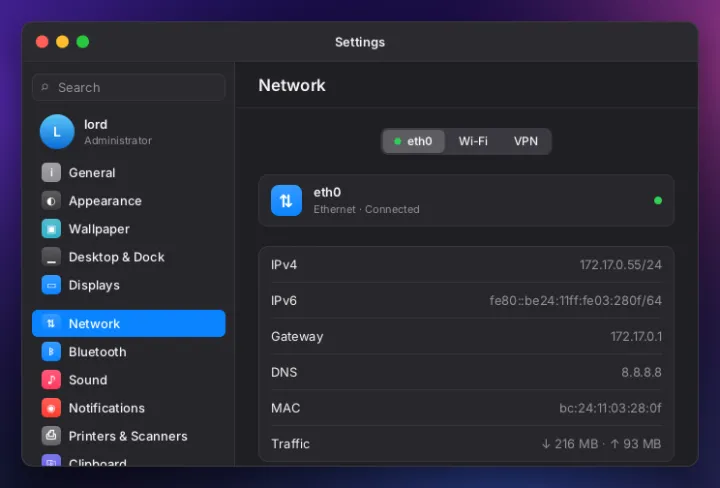The image size is (720, 488).
Task: Click the Bluetooth sidebar icon
Action: (51, 352)
